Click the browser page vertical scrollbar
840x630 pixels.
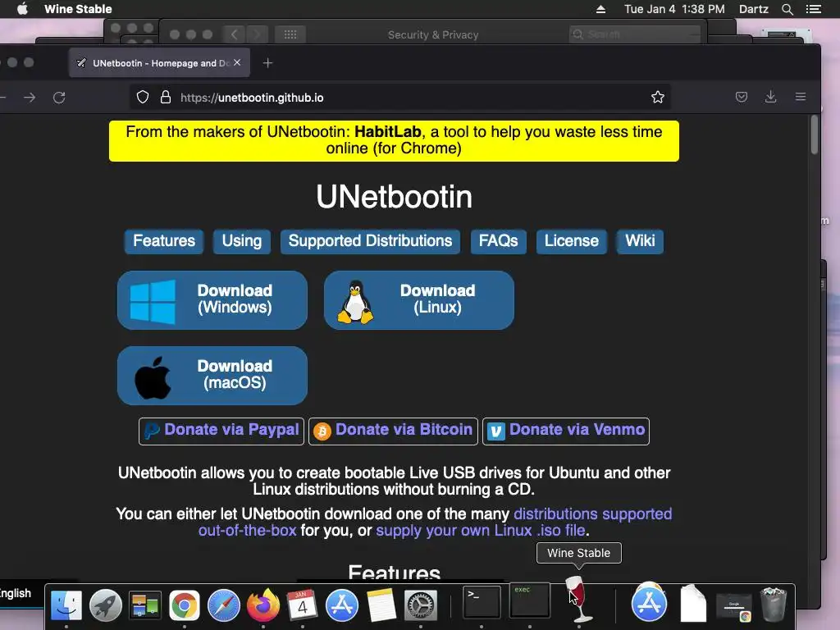pos(815,135)
